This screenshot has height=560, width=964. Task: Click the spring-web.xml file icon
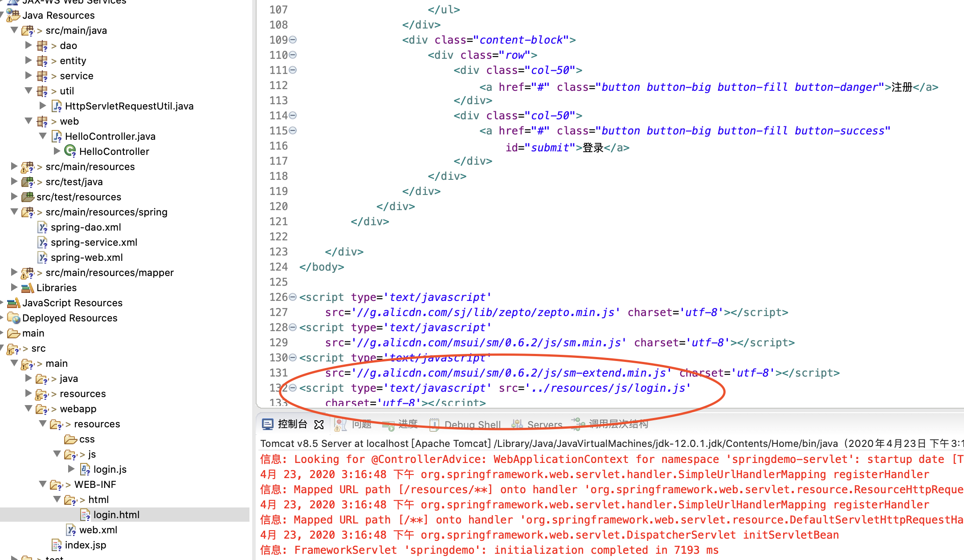(x=42, y=257)
